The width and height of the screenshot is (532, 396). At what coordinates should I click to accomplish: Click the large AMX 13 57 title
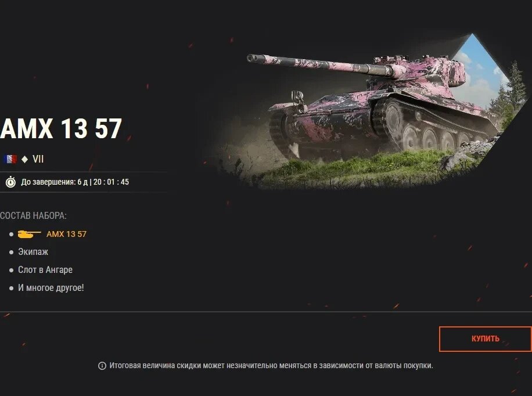point(61,128)
